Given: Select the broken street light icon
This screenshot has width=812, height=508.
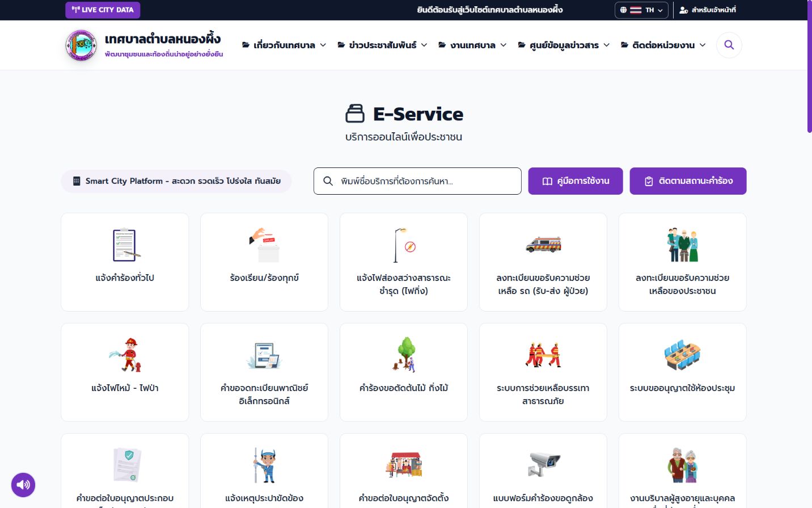Looking at the screenshot, I should tap(404, 245).
